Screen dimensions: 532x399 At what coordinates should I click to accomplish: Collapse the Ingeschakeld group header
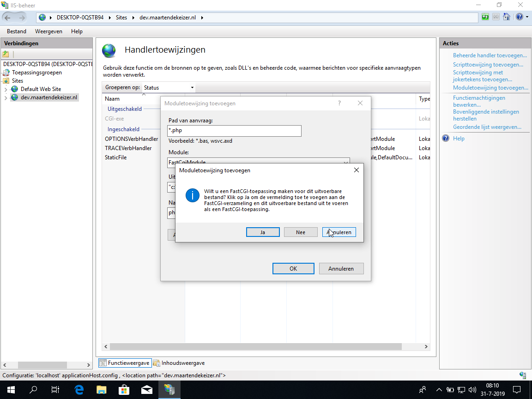click(x=123, y=129)
